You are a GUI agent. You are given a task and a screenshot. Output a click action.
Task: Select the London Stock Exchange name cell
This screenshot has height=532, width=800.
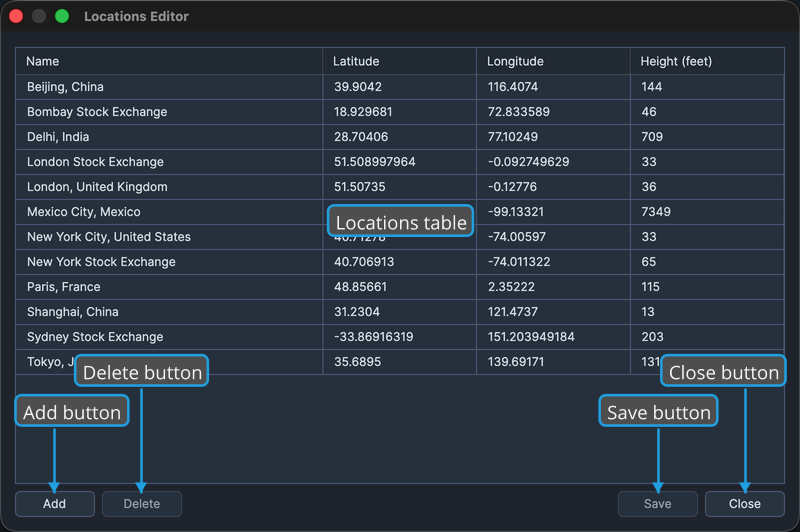[169, 162]
